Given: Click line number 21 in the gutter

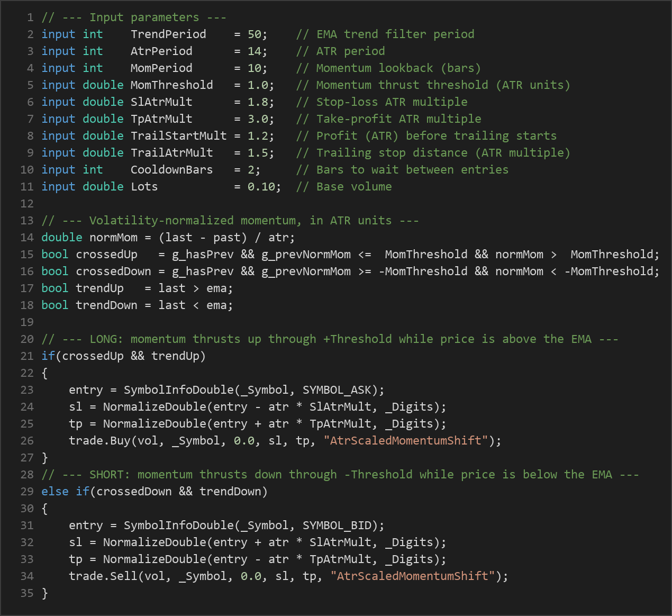Looking at the screenshot, I should pos(27,356).
